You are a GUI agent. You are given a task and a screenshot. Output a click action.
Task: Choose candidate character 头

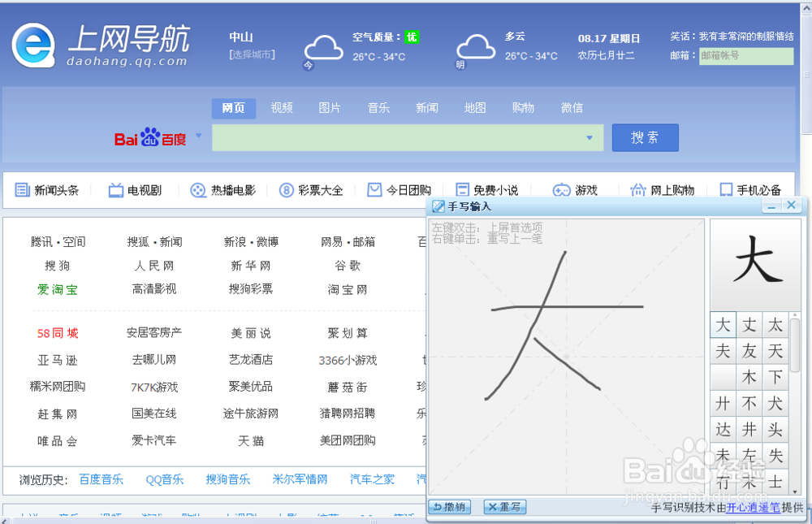coord(775,430)
